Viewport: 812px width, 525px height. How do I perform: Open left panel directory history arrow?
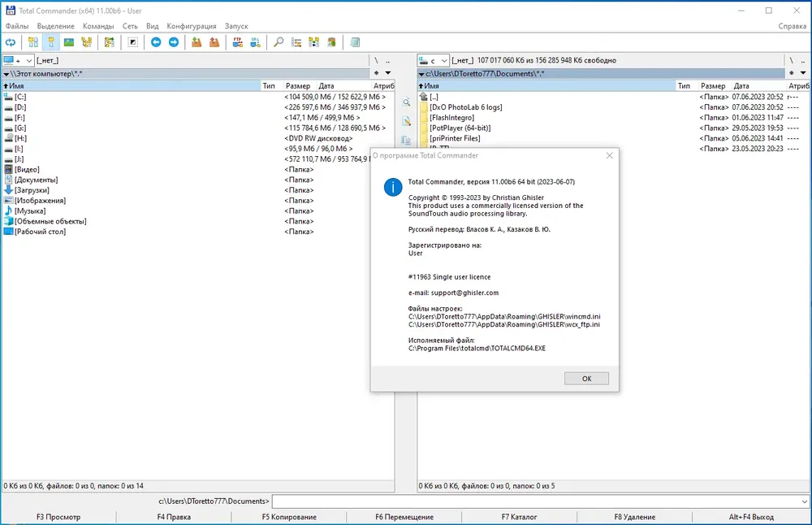coord(388,73)
